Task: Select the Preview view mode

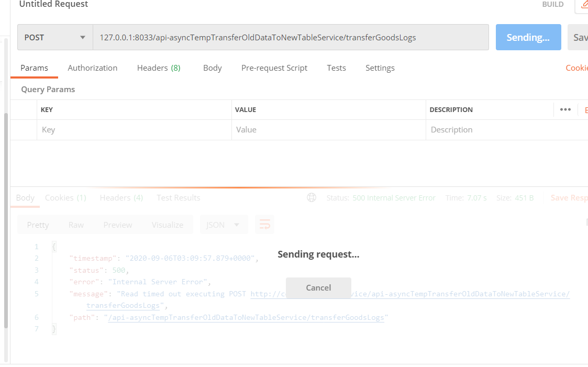Action: (118, 225)
